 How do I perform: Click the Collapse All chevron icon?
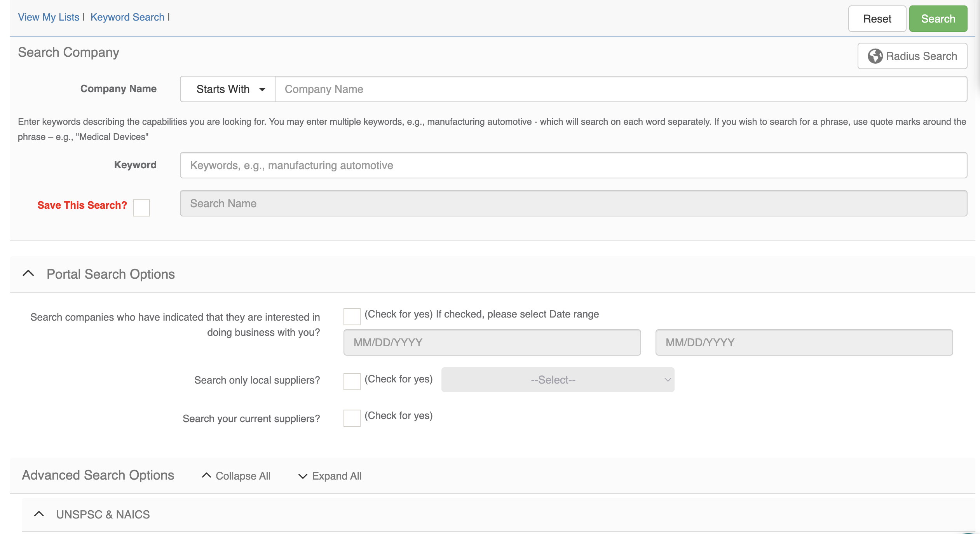[x=206, y=475]
